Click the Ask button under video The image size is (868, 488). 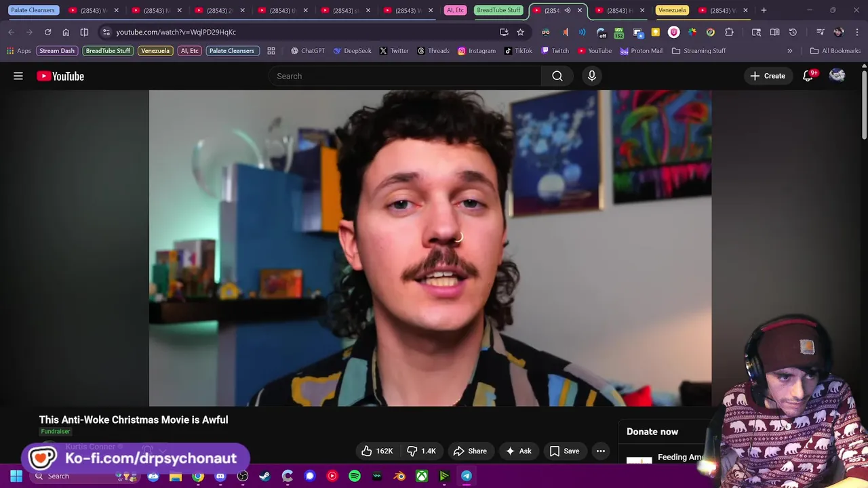click(x=518, y=451)
